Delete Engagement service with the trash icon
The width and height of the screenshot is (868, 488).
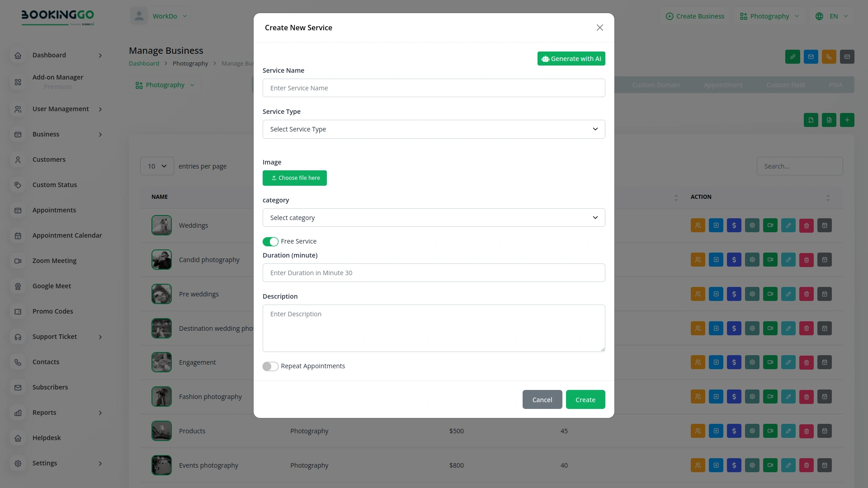click(806, 362)
